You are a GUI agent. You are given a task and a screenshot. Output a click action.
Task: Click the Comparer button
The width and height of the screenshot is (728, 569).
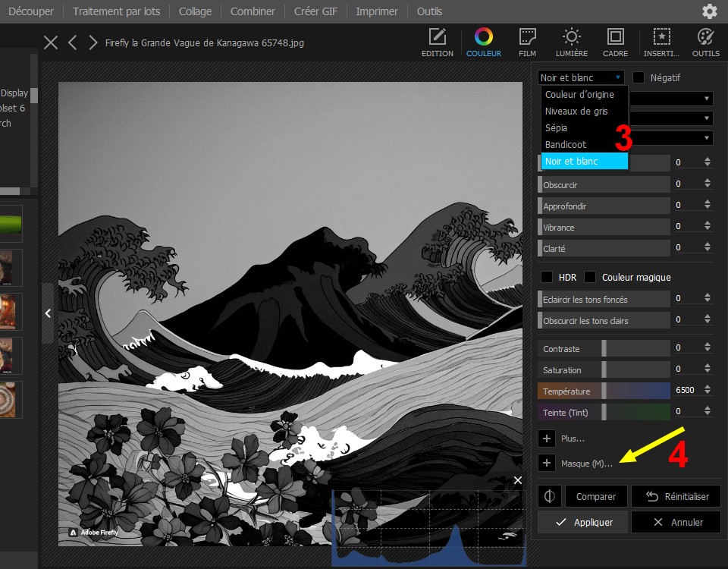(596, 496)
